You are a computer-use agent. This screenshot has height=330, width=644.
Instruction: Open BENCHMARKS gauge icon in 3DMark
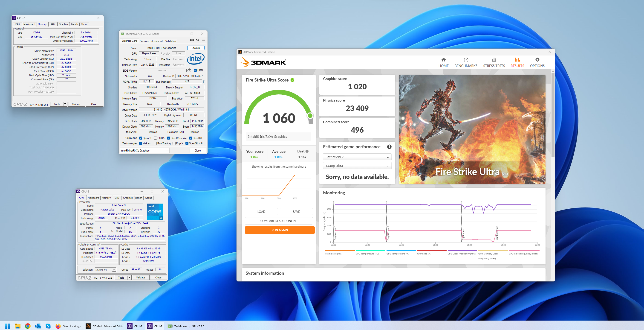pyautogui.click(x=466, y=60)
